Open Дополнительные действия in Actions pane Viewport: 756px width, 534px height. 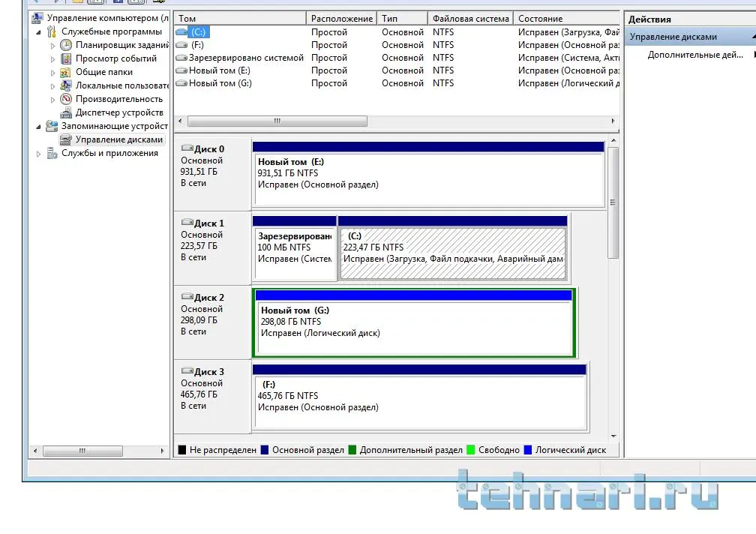click(694, 55)
